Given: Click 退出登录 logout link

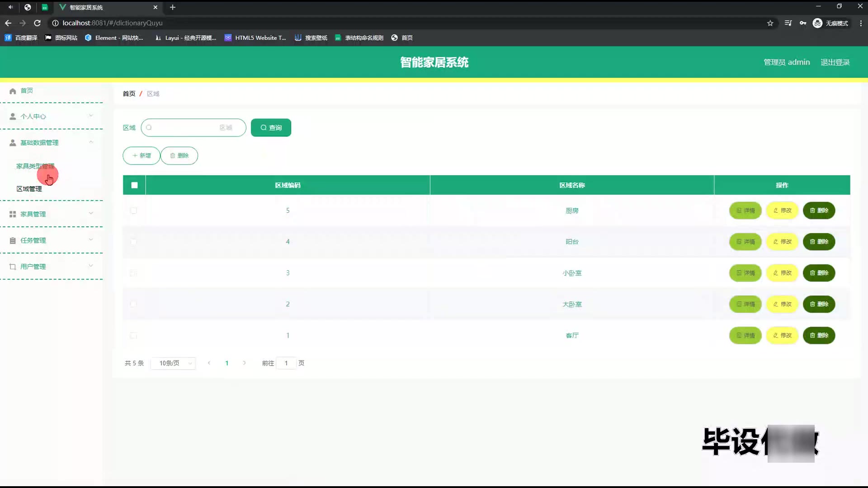Looking at the screenshot, I should point(835,62).
